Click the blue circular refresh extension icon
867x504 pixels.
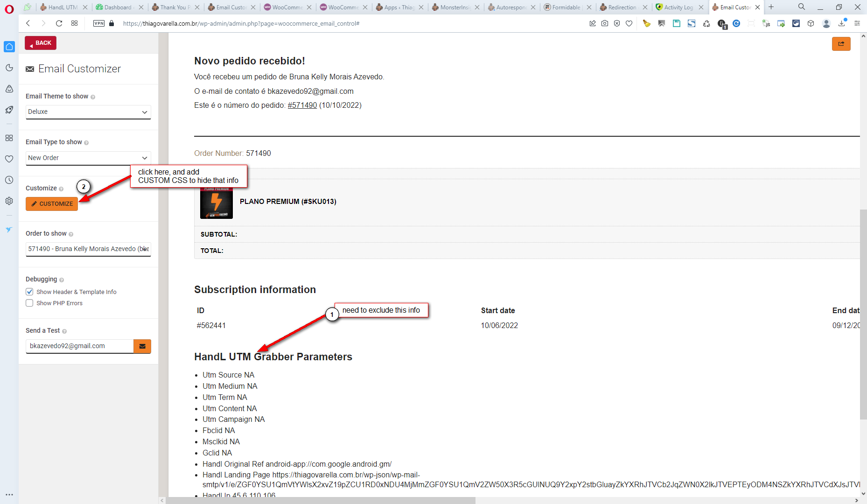736,23
